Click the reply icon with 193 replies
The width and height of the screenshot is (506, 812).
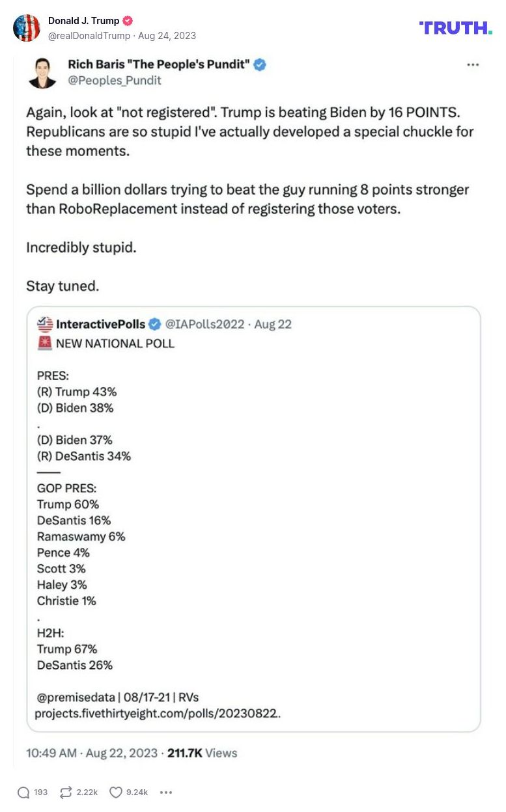click(x=24, y=792)
